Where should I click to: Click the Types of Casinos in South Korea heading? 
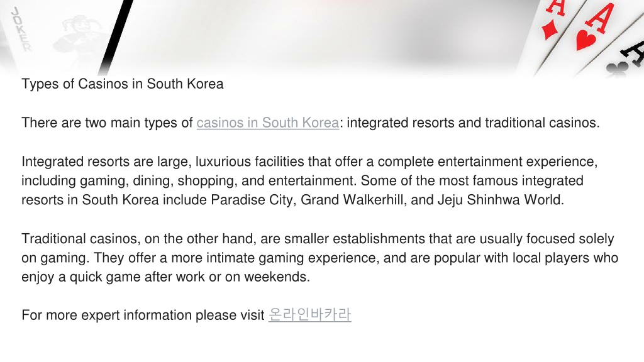tap(123, 84)
